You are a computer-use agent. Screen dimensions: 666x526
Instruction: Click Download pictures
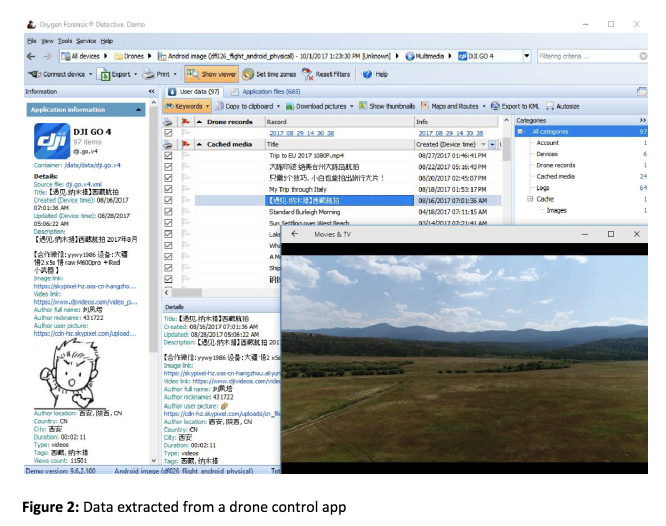click(316, 106)
